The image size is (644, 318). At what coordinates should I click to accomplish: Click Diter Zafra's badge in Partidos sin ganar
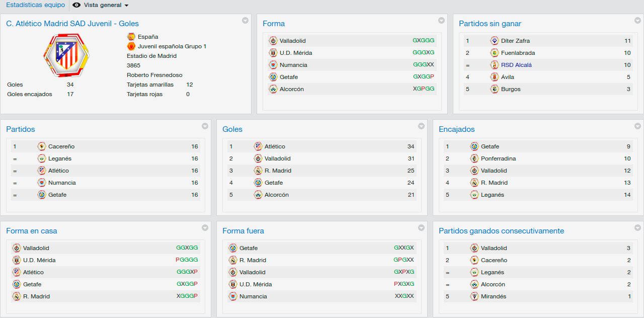pos(495,41)
